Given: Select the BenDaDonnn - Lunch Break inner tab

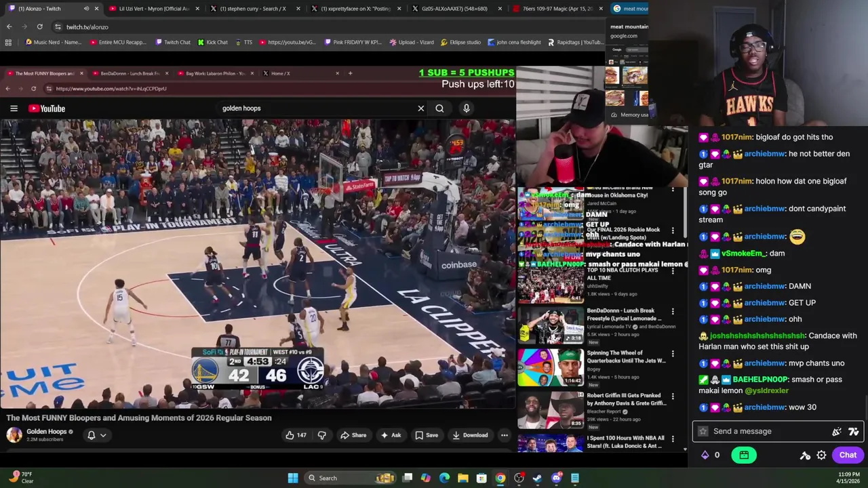Looking at the screenshot, I should tap(130, 73).
